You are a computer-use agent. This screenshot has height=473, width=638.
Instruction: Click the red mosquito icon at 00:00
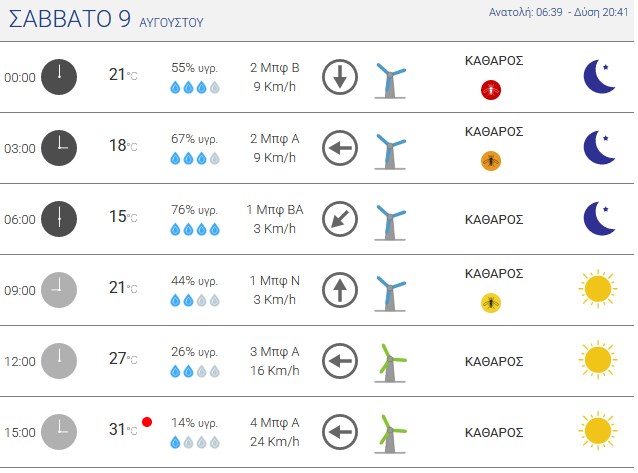(x=491, y=90)
